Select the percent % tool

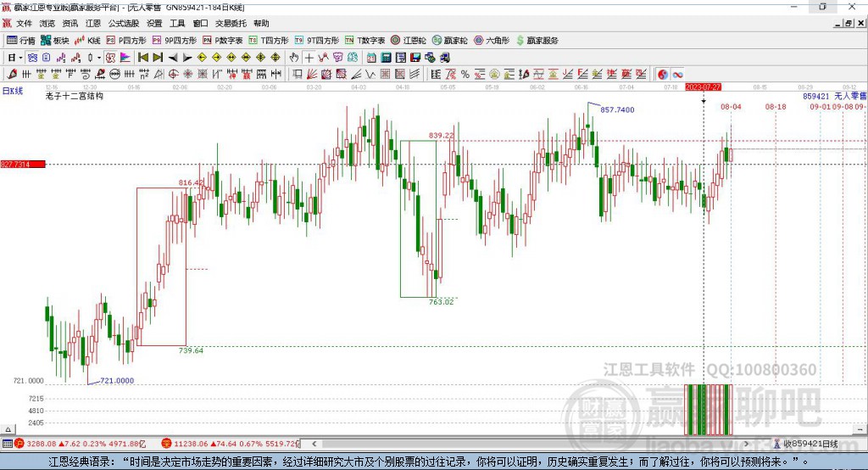(x=465, y=75)
